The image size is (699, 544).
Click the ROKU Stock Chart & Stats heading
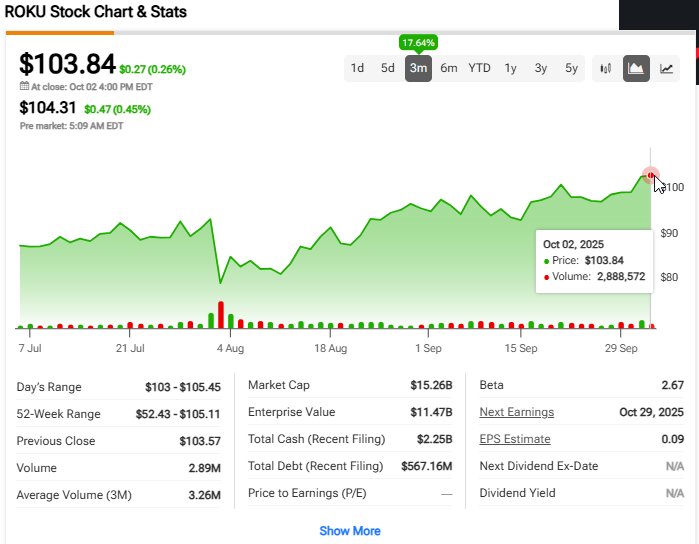point(96,13)
